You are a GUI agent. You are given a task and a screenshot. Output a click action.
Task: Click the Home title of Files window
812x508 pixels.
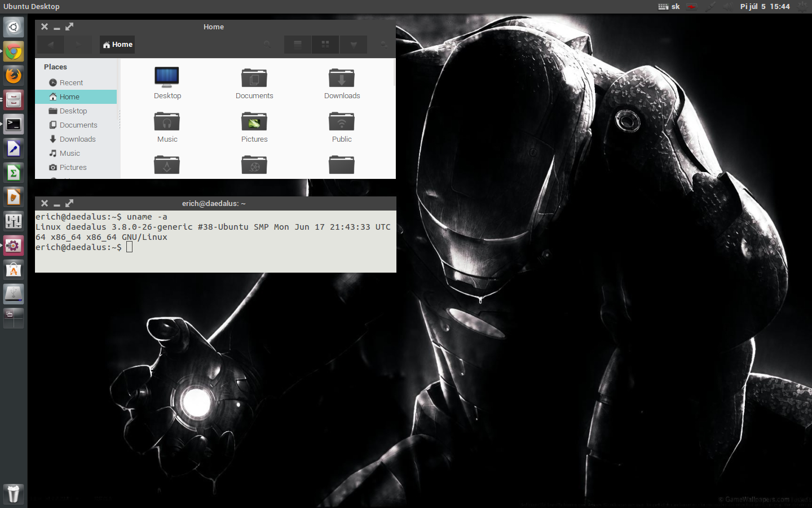tap(214, 27)
